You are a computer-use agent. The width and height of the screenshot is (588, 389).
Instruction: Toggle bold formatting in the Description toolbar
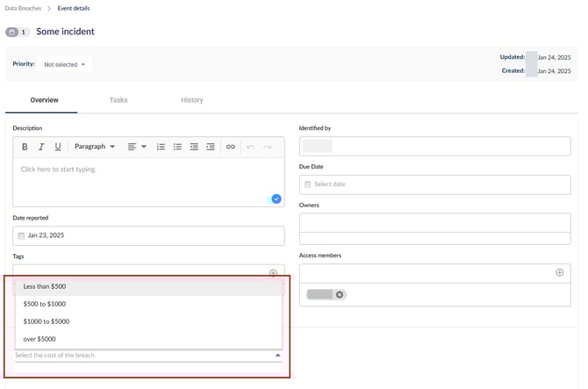(x=25, y=147)
